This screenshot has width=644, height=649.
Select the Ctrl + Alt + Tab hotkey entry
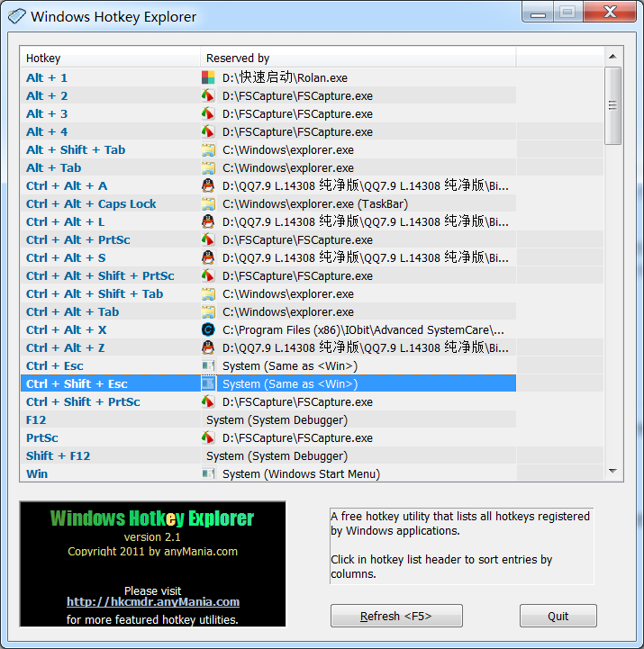click(x=268, y=311)
